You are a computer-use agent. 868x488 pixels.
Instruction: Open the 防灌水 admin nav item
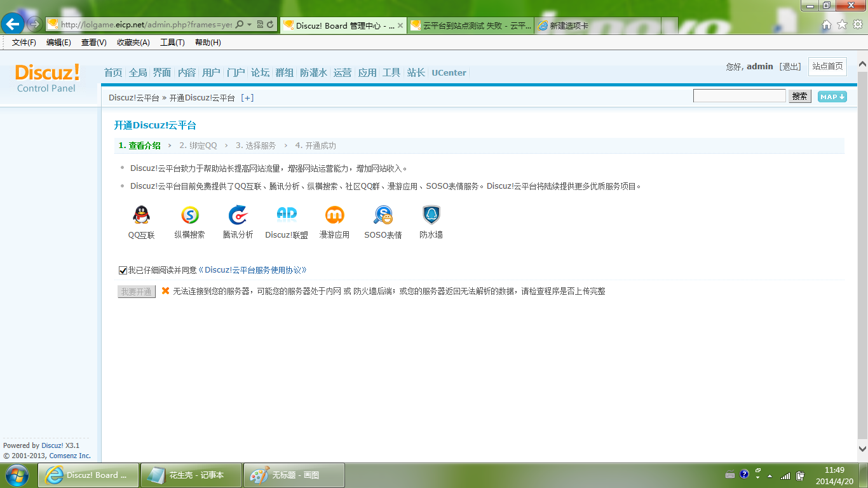(313, 73)
